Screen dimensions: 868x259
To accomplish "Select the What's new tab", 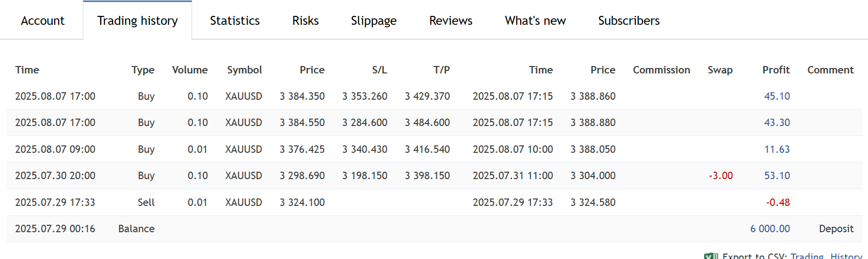I will (x=535, y=21).
